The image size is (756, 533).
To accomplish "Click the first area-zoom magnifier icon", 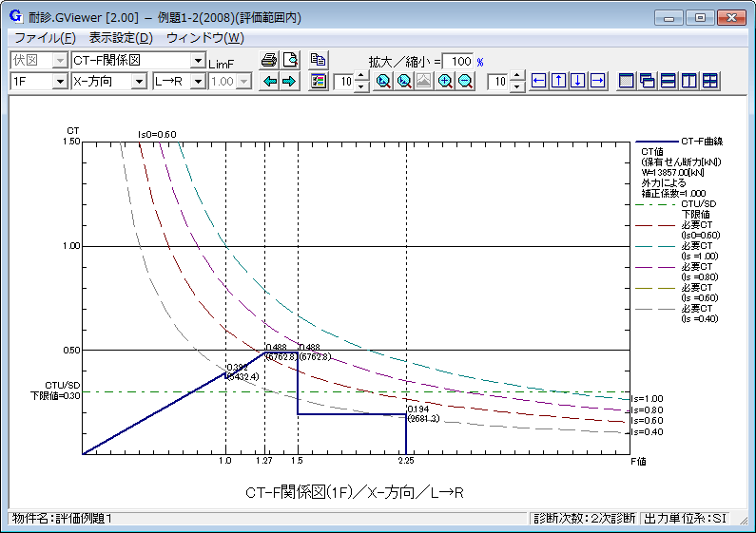I will pos(383,82).
